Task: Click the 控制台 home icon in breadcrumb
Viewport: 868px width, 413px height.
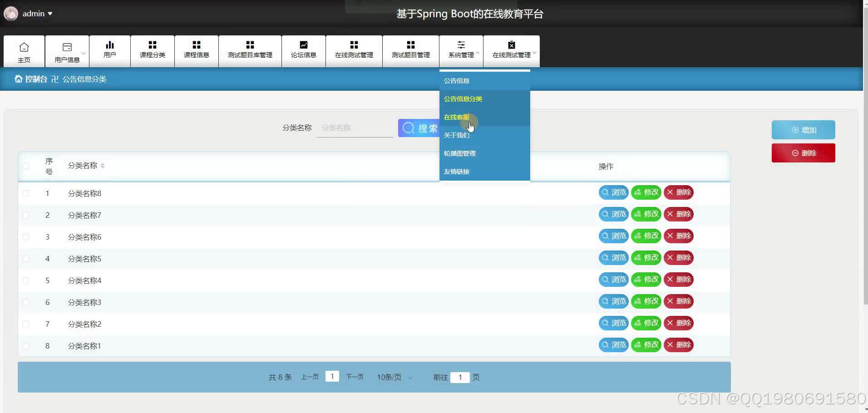Action: (x=19, y=79)
